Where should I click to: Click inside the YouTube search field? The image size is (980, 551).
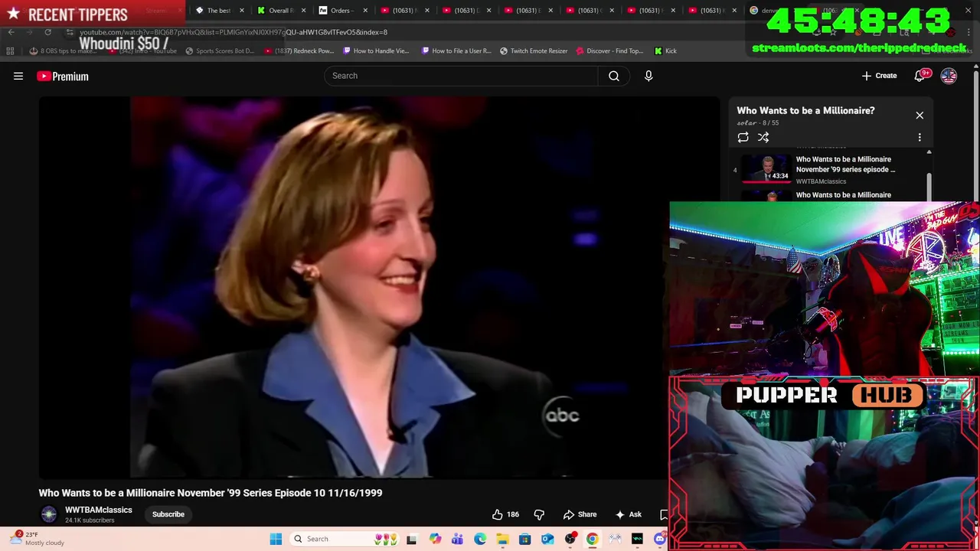(x=462, y=76)
